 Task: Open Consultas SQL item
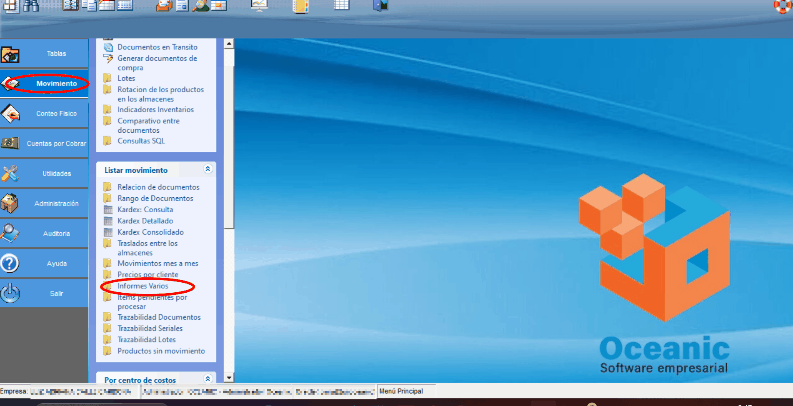pos(141,141)
